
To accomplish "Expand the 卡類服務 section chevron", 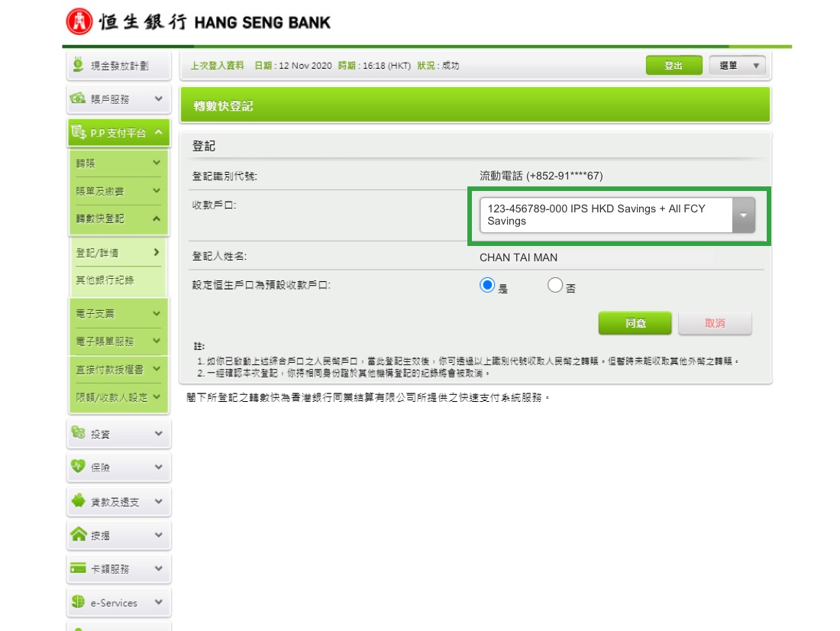I will (159, 568).
